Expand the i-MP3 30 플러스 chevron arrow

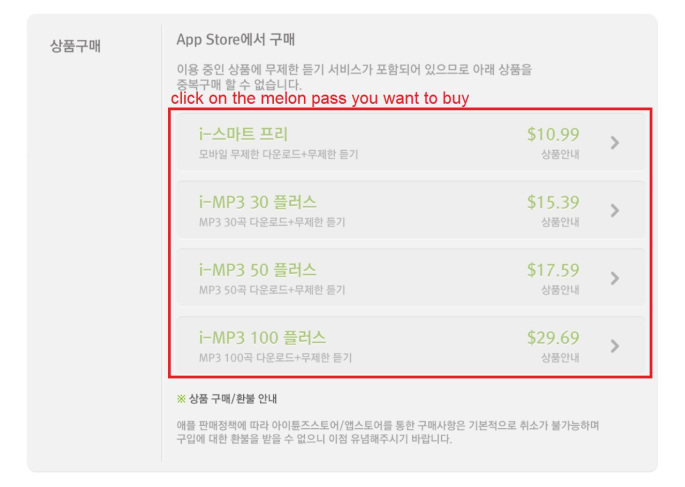point(614,211)
